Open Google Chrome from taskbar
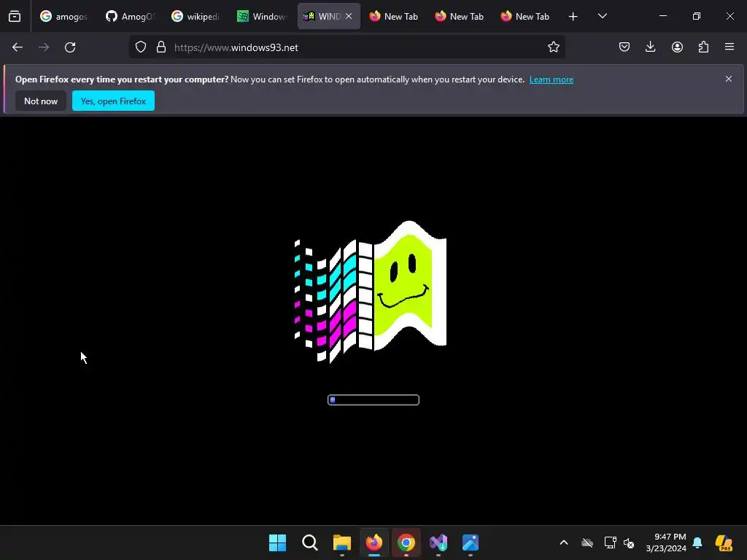This screenshot has height=560, width=747. [x=406, y=542]
